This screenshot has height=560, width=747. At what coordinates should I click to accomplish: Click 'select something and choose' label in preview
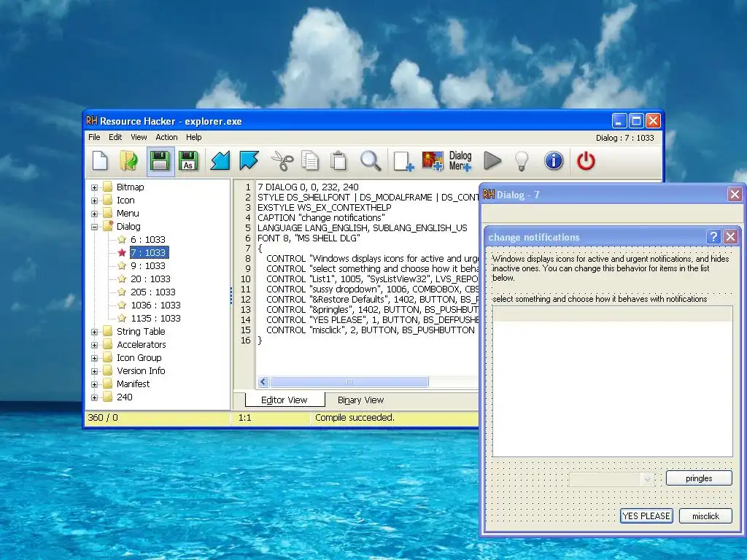600,299
